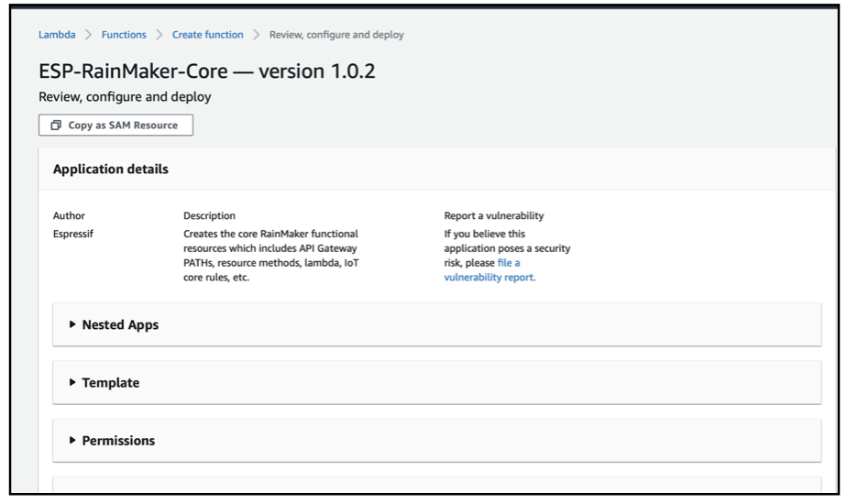
Task: Click the copy icon in the SAM Resource button
Action: coord(56,125)
